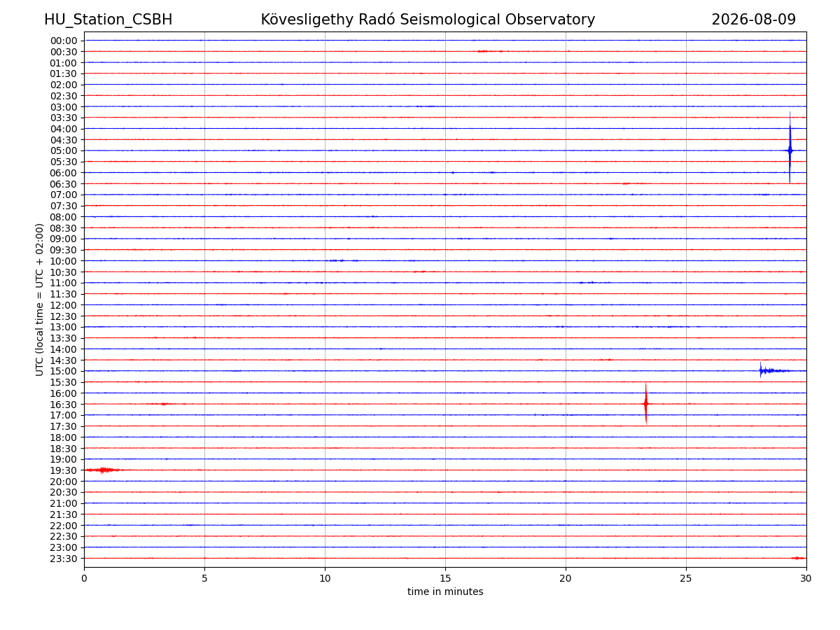Click the 17:00 time label
This screenshot has height=630, width=840.
[x=64, y=416]
